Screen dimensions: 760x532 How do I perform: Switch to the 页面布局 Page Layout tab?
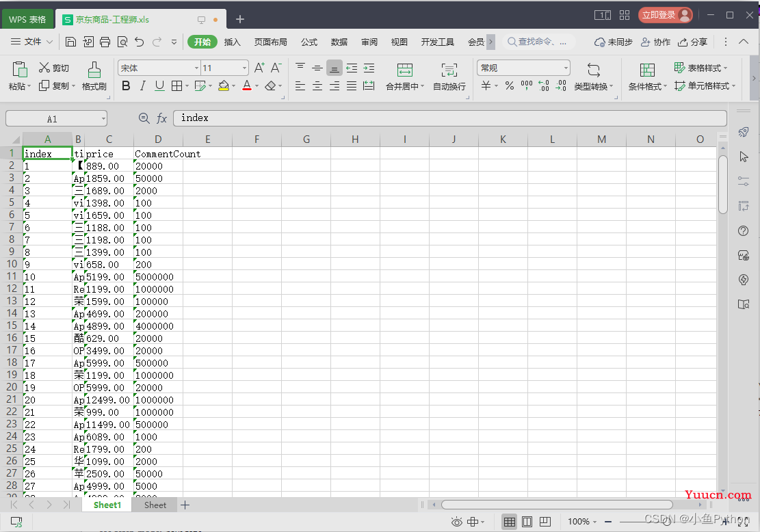[x=270, y=42]
